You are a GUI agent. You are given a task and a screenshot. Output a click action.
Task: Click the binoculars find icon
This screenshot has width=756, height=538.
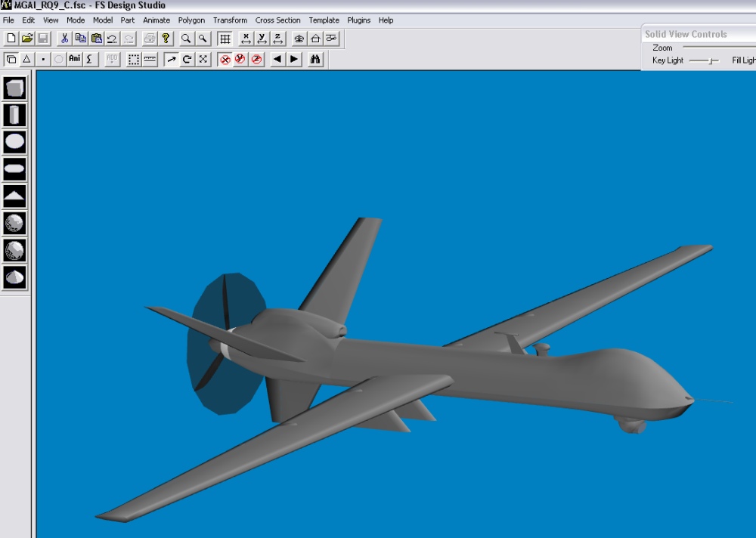coord(316,59)
